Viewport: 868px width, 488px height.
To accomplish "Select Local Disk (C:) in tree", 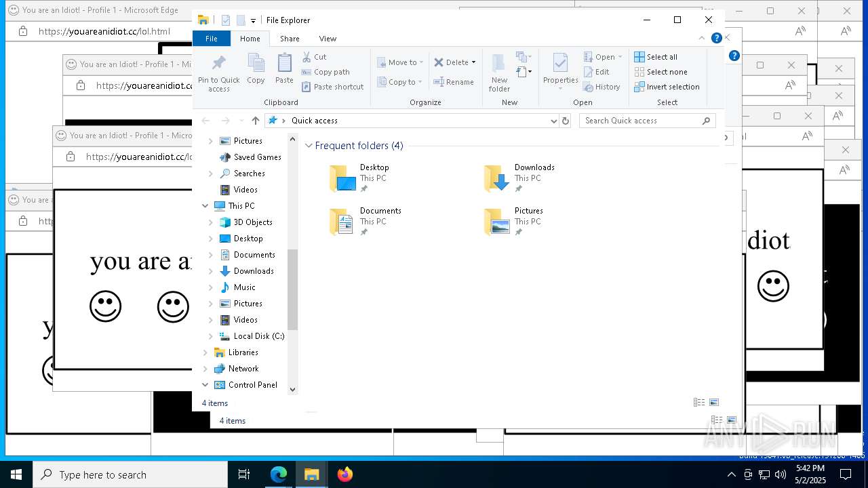I will [x=258, y=336].
